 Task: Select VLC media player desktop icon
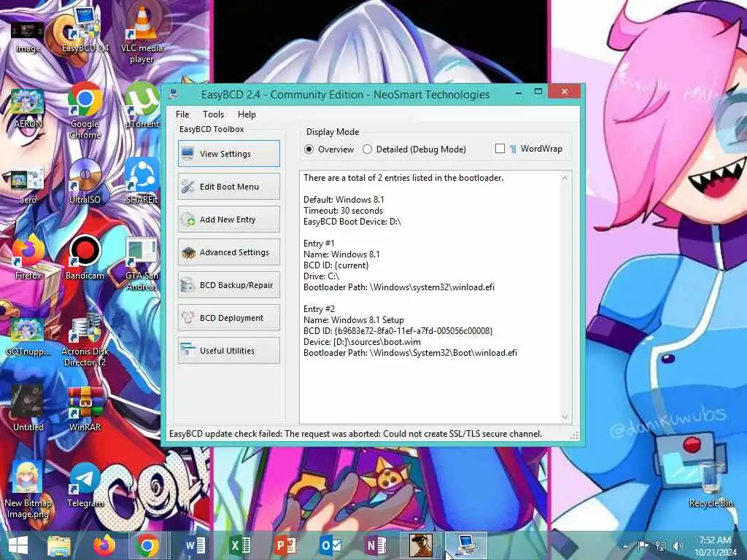[142, 34]
